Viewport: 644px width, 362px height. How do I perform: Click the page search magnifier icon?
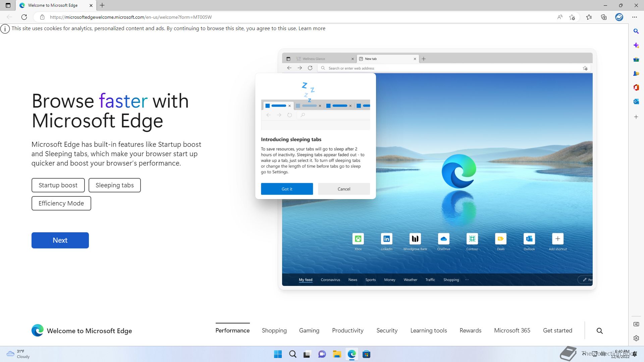600,331
